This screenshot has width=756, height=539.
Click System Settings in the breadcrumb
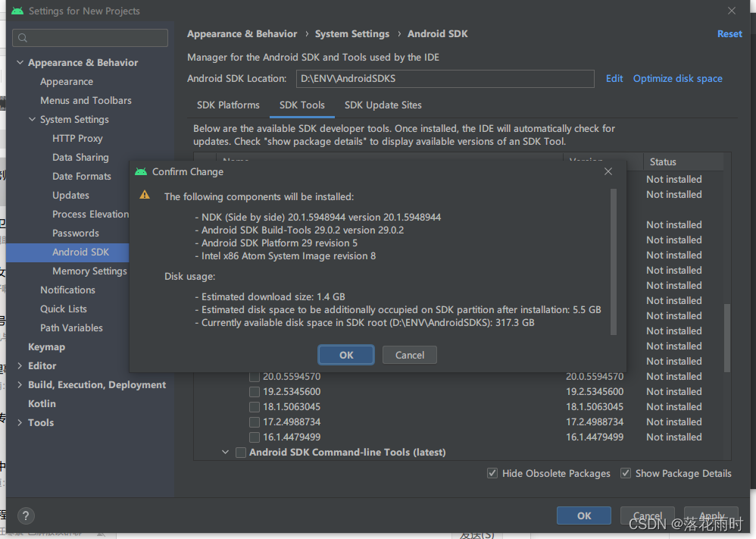point(352,34)
